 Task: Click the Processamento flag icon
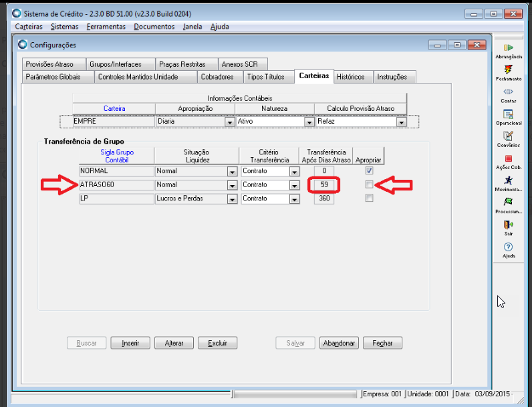pos(508,202)
